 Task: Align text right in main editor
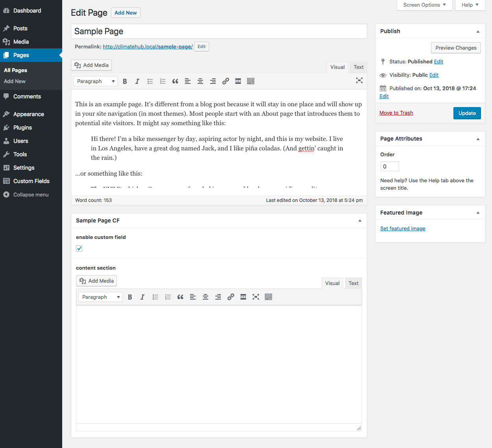coord(213,81)
